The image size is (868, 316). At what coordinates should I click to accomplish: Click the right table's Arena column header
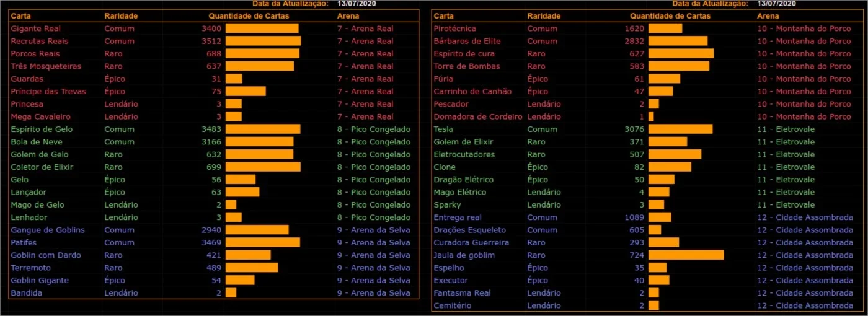point(768,15)
